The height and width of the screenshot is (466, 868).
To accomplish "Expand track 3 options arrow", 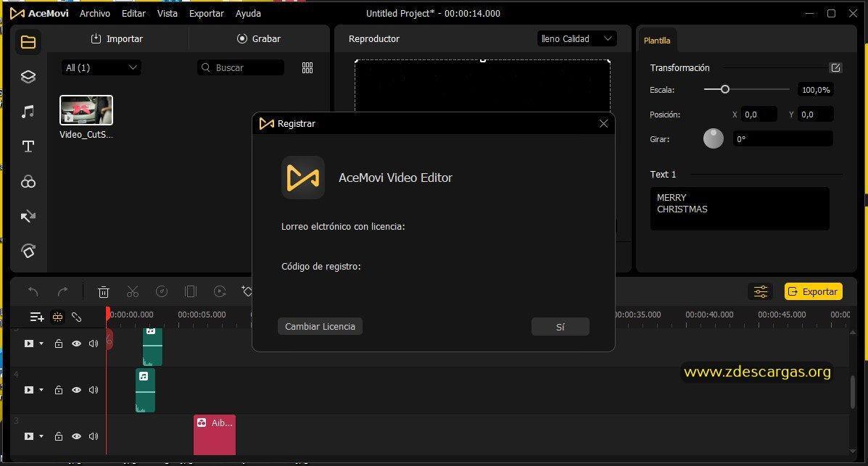I will (x=41, y=437).
